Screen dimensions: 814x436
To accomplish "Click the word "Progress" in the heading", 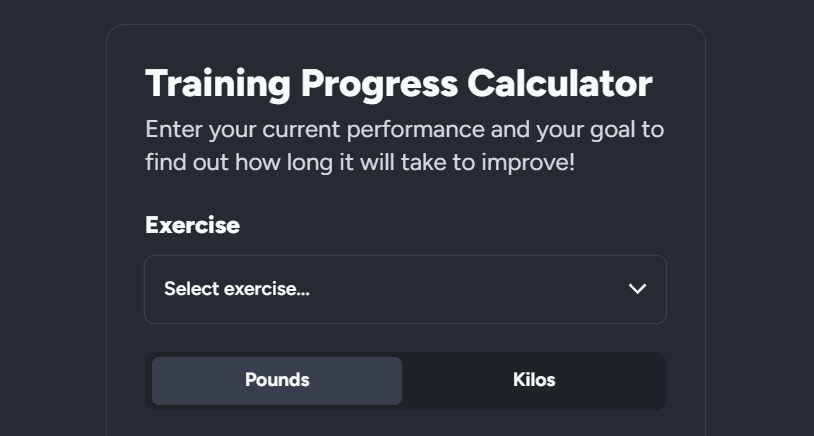I will coord(379,84).
